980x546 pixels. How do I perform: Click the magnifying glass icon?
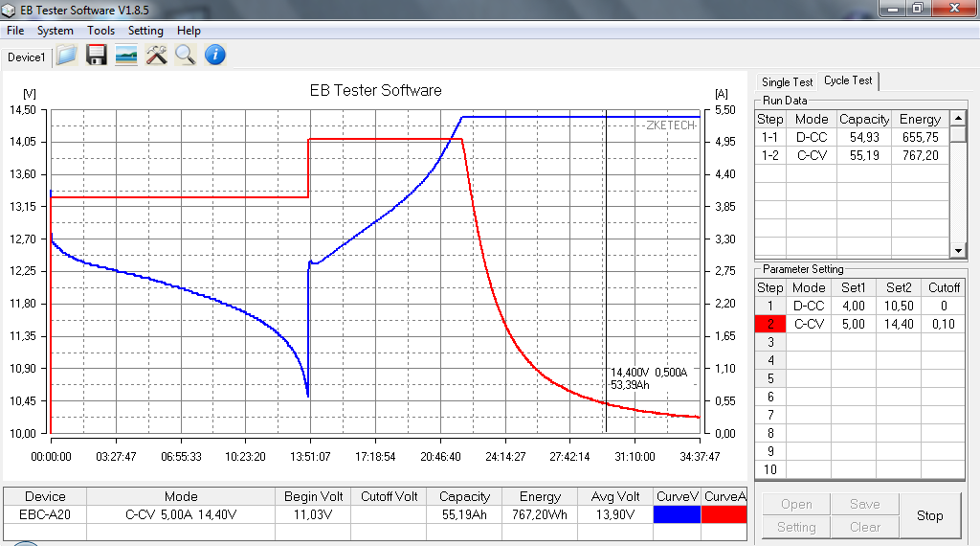[185, 56]
